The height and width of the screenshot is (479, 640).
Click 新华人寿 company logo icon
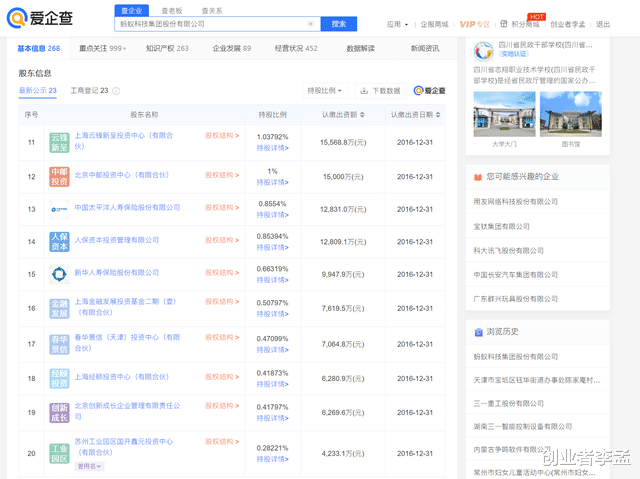pyautogui.click(x=59, y=274)
